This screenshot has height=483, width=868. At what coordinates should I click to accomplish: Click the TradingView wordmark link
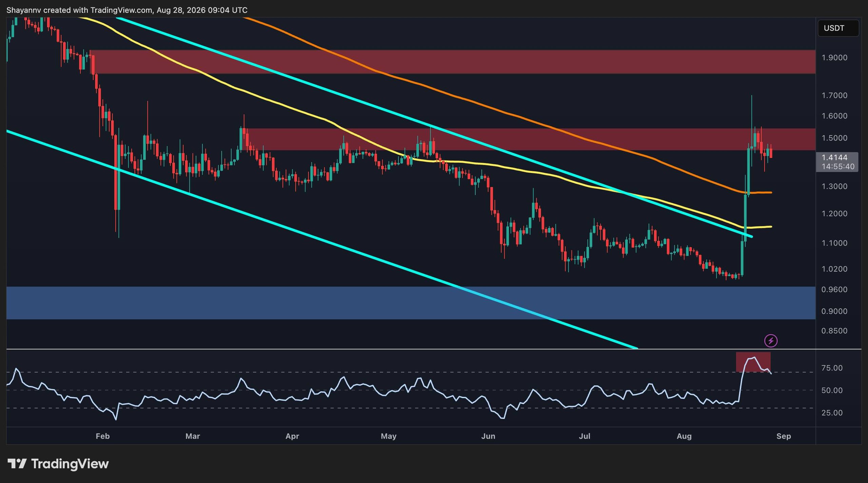[70, 464]
